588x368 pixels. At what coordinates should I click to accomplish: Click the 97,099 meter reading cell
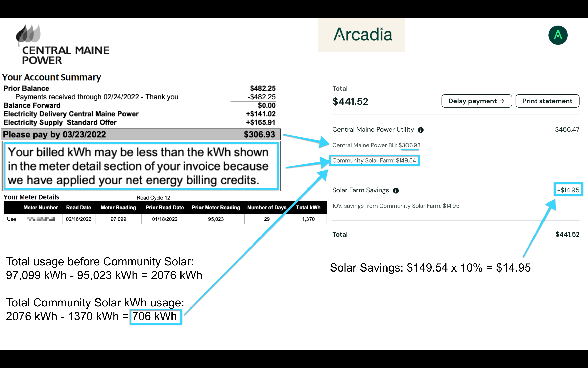click(118, 219)
